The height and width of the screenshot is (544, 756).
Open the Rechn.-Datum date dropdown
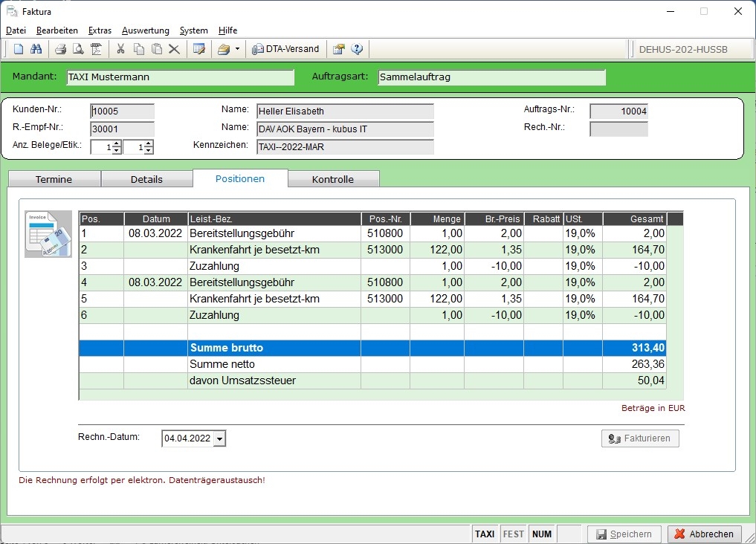[x=219, y=438]
